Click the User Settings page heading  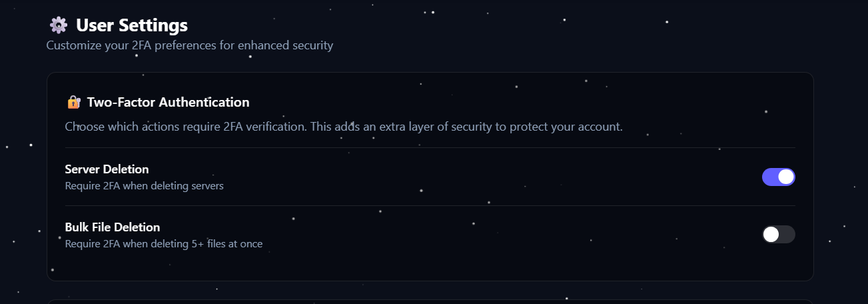pos(132,25)
